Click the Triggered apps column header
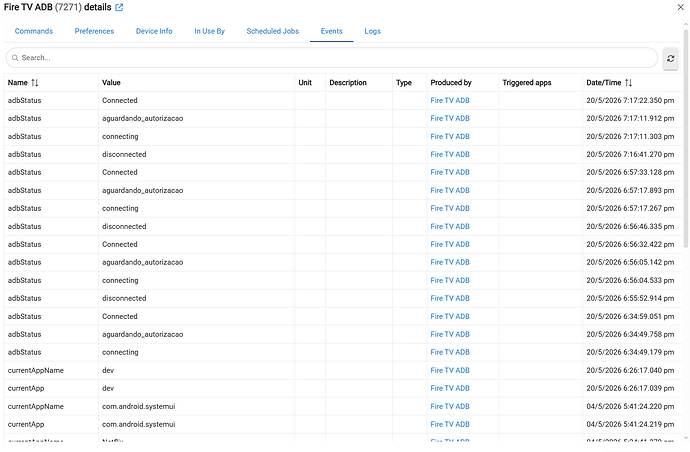Image resolution: width=690 pixels, height=452 pixels. click(527, 83)
